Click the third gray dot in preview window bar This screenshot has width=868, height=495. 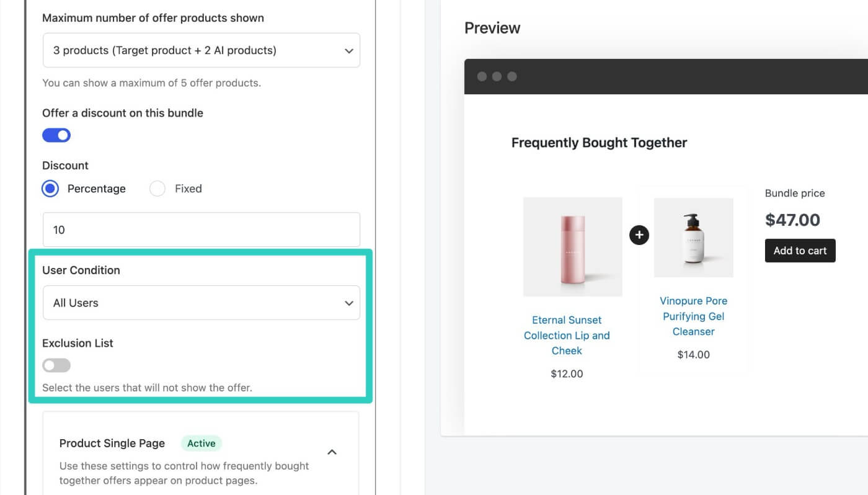pyautogui.click(x=511, y=76)
